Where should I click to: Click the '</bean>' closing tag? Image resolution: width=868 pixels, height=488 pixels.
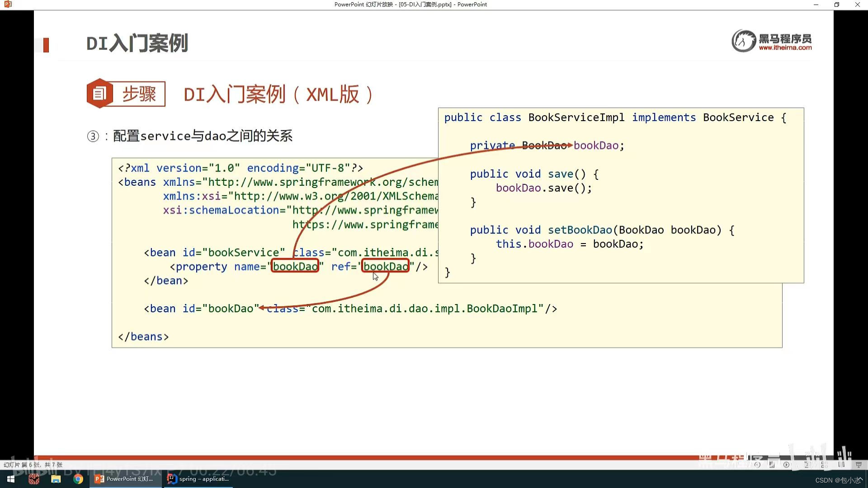[166, 281]
